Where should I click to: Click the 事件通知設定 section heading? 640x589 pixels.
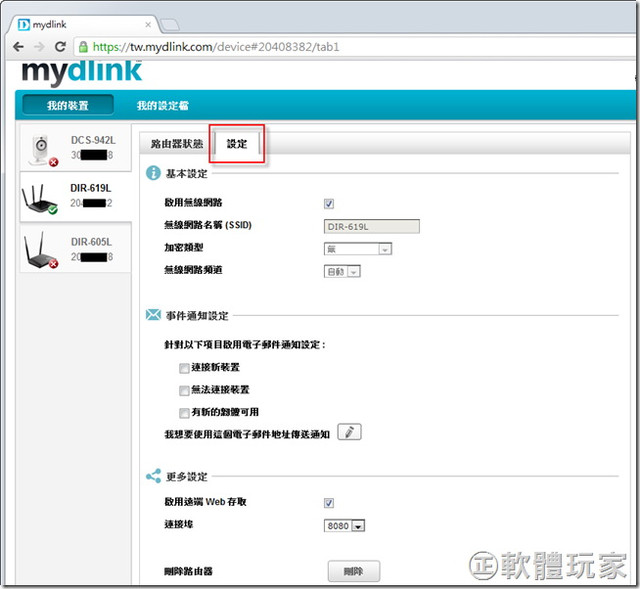point(197,316)
